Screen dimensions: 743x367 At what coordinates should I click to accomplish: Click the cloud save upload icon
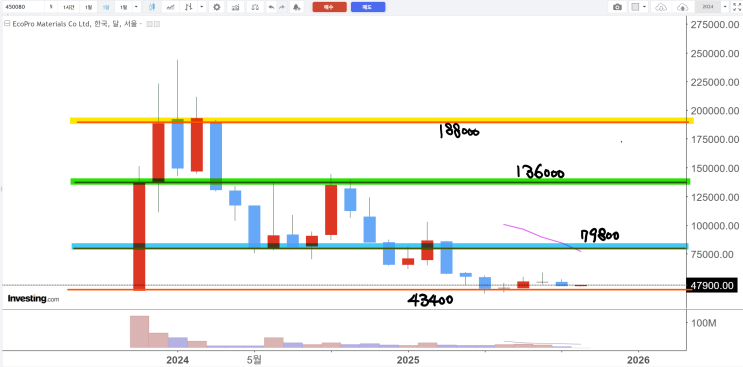(682, 7)
